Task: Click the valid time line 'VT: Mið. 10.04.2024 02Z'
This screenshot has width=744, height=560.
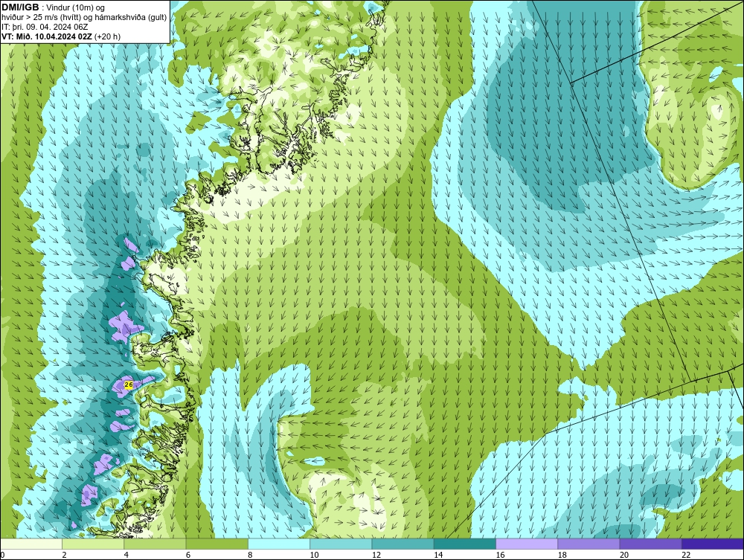Action: [x=47, y=36]
